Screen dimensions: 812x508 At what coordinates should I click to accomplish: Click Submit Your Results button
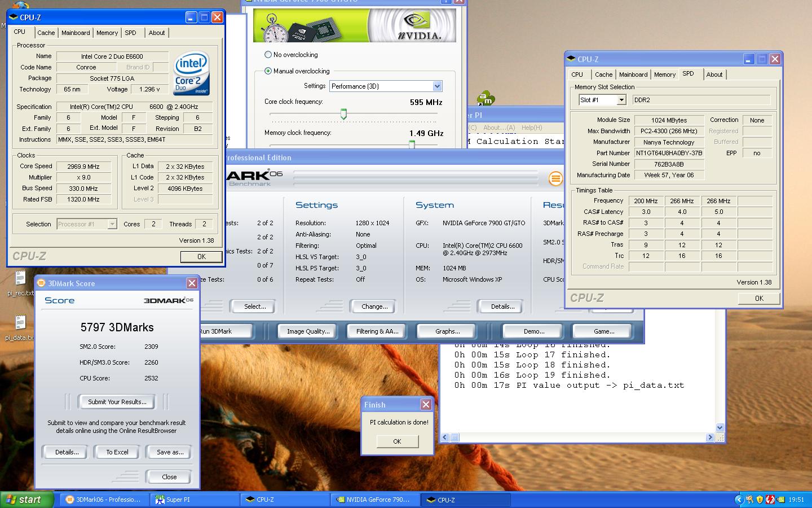coord(117,402)
